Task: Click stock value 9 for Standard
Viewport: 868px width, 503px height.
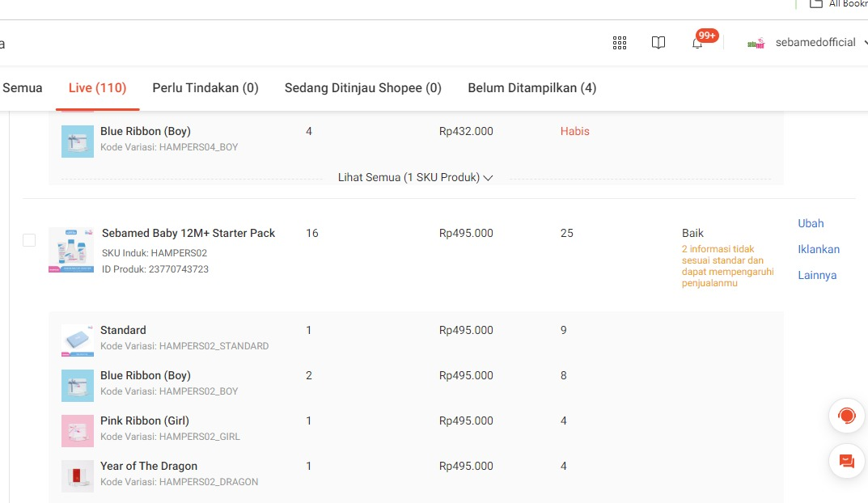Action: tap(564, 331)
